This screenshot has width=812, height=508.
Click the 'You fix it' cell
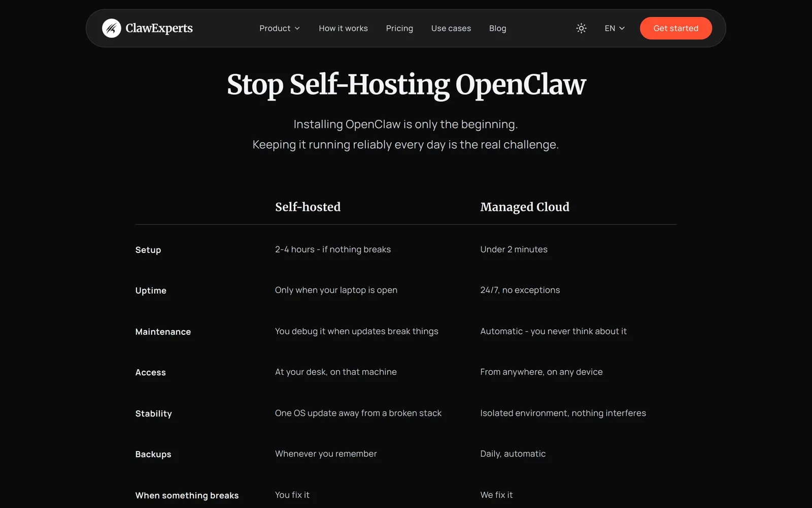[292, 495]
